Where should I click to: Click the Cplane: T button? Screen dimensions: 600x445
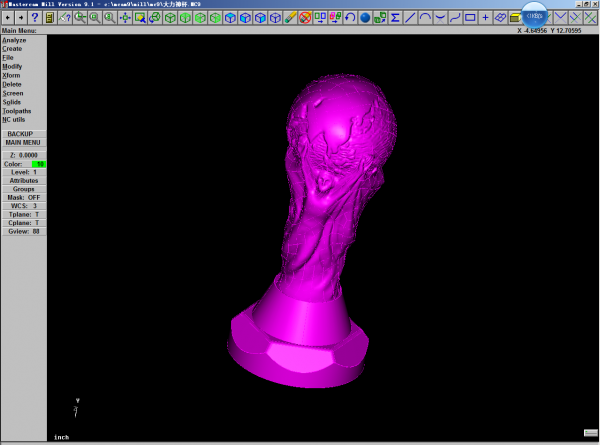click(24, 223)
